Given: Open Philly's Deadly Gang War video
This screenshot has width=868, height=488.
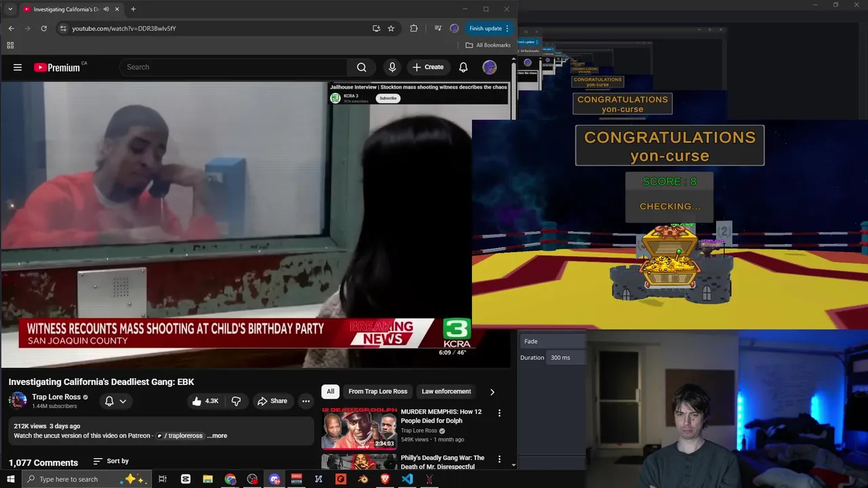Looking at the screenshot, I should pos(443,462).
